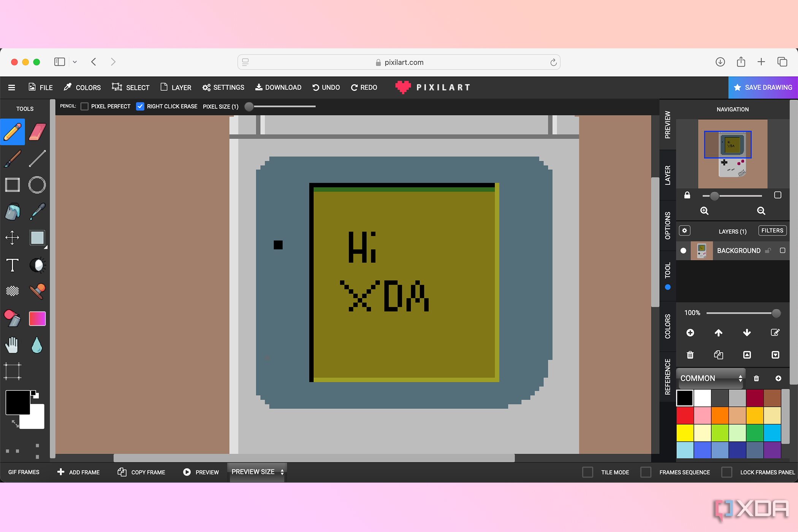This screenshot has width=798, height=532.
Task: Open the COMMON palette dropdown
Action: (x=711, y=378)
